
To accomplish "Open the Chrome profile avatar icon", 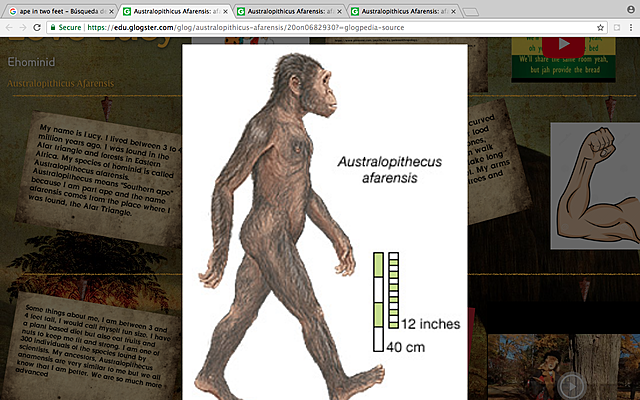I will [631, 9].
